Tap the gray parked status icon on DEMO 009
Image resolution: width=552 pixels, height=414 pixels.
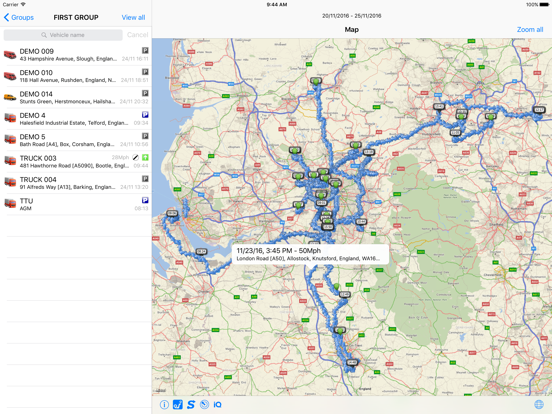click(145, 50)
